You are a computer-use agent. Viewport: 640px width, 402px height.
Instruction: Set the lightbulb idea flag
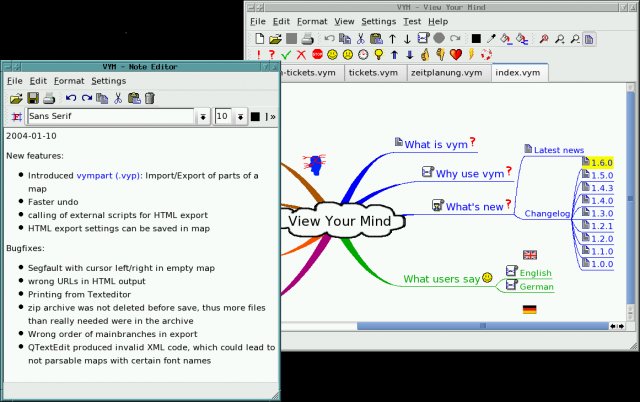[x=379, y=54]
